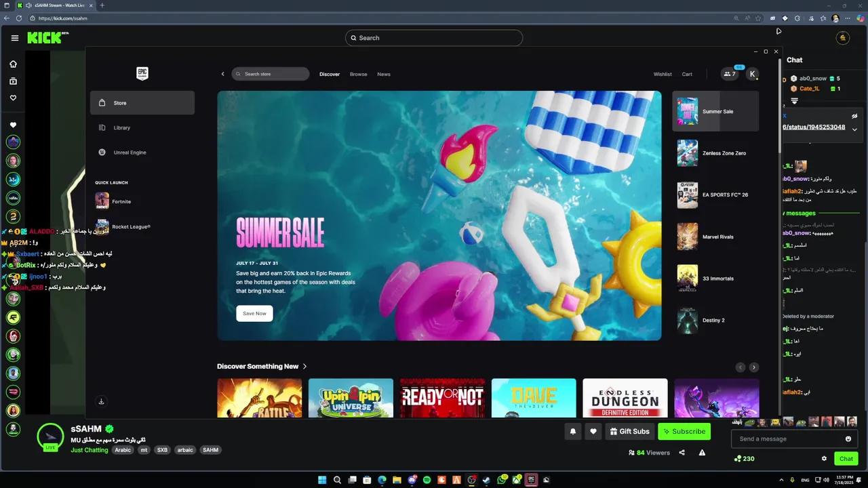Screen dimensions: 868x488
Task: Select Marvel Rivals in featured list
Action: tap(715, 237)
